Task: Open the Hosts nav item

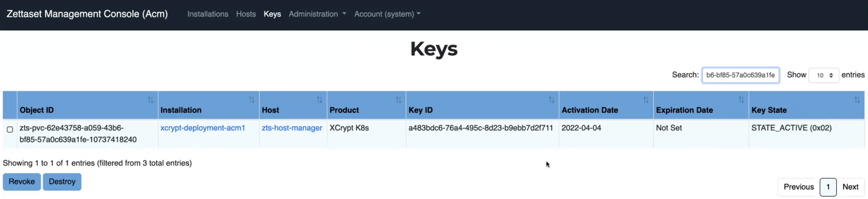Action: (246, 14)
